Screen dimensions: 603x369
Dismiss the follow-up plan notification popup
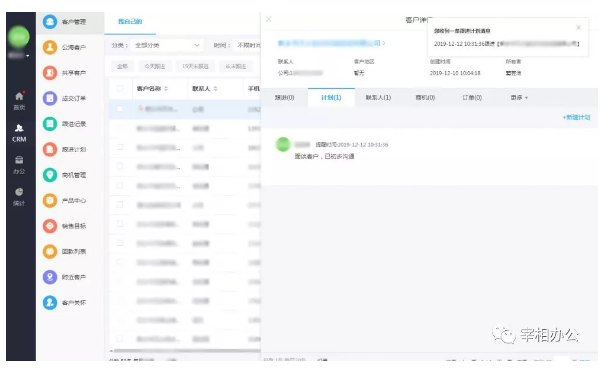click(x=578, y=28)
